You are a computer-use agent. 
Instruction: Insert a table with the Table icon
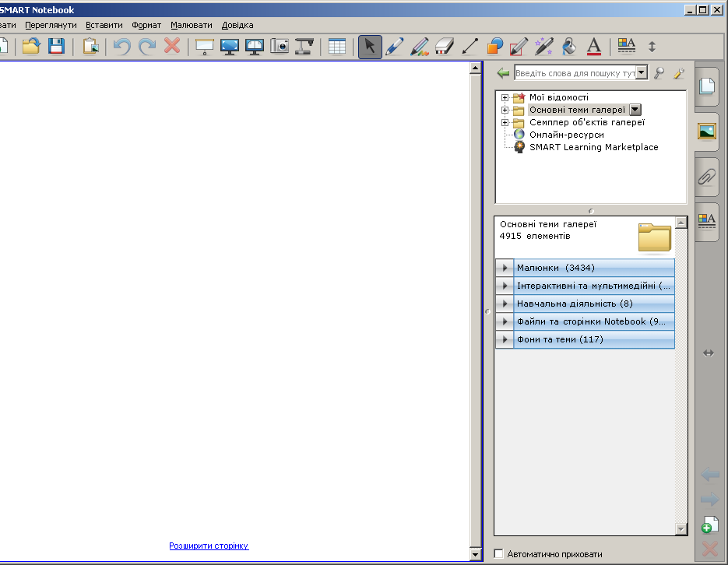337,47
